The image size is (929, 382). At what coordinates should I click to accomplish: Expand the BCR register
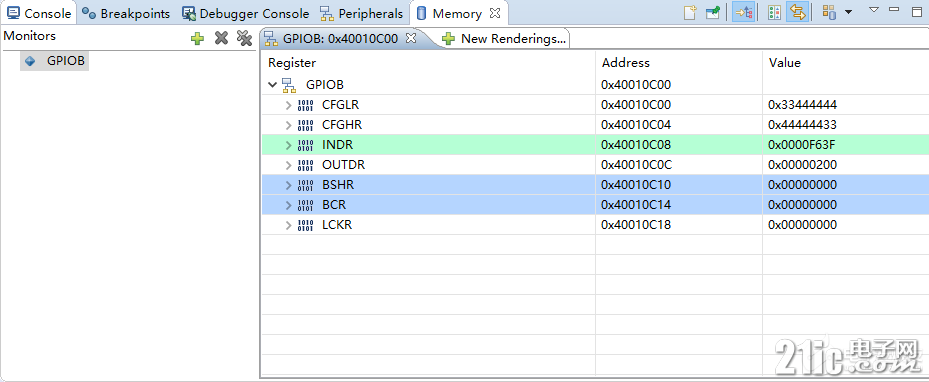(x=288, y=205)
